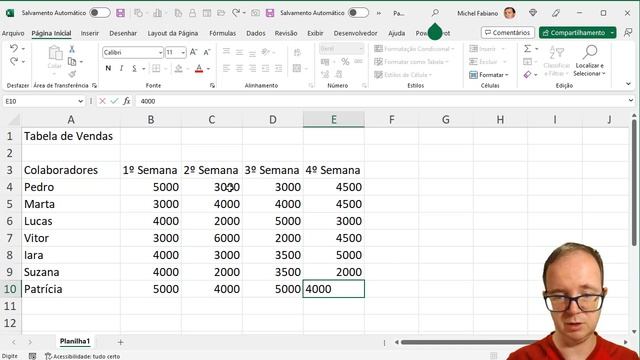Screen dimensions: 640x360
Task: Click the Undo arrow in ribbon
Action: click(14, 48)
